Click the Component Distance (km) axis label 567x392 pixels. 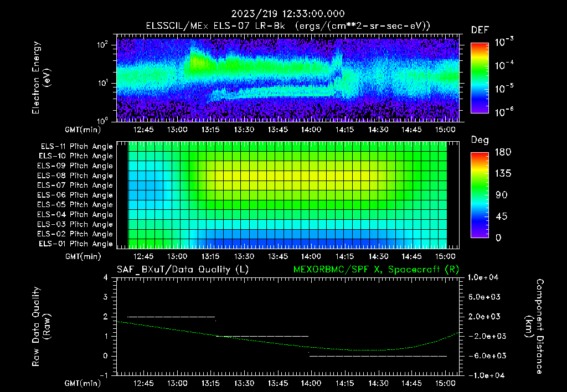[x=534, y=327]
